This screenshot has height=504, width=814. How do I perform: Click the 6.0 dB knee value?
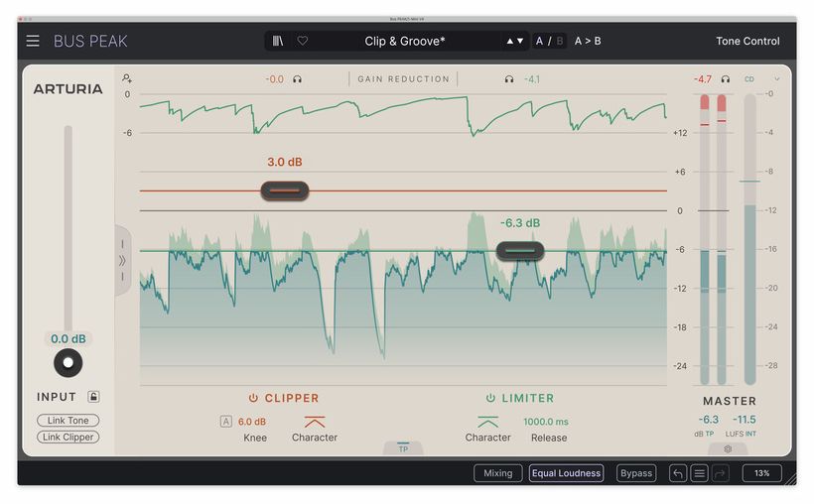tap(252, 422)
